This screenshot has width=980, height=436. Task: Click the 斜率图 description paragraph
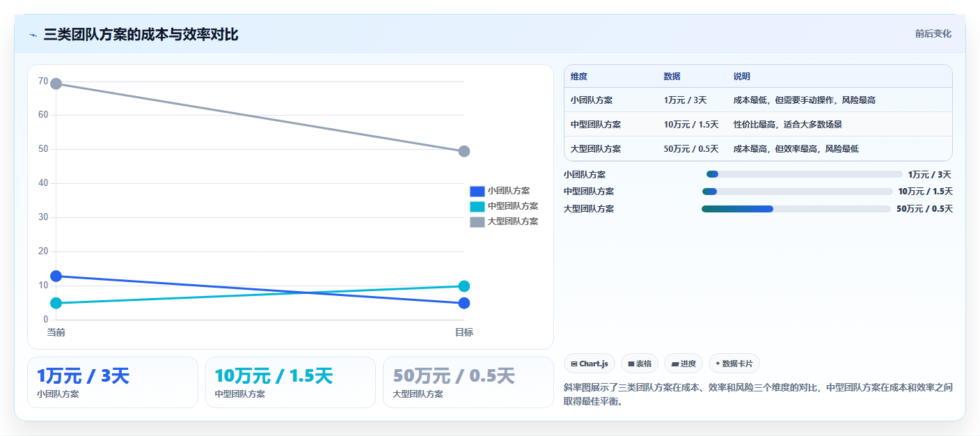point(758,394)
